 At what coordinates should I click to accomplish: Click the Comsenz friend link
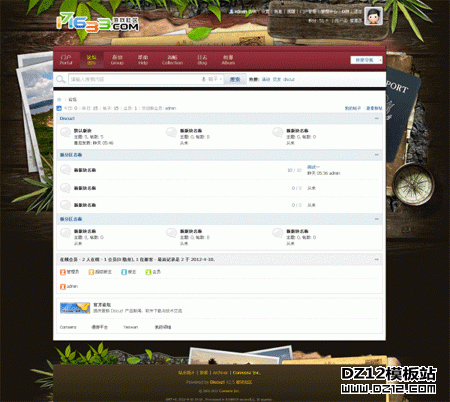68,327
